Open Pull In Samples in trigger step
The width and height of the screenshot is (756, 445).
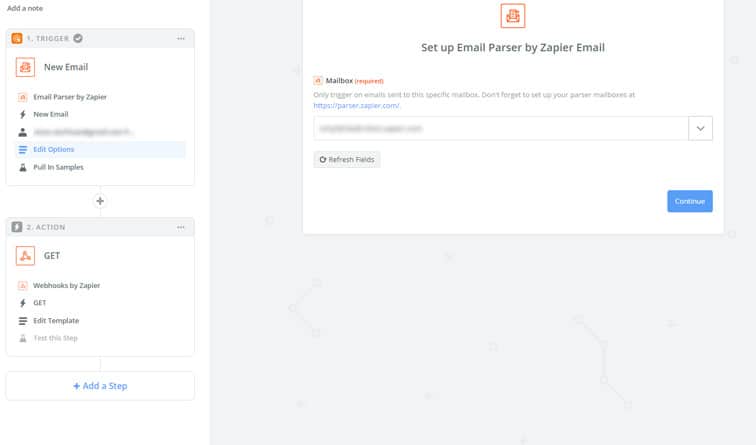pyautogui.click(x=56, y=167)
